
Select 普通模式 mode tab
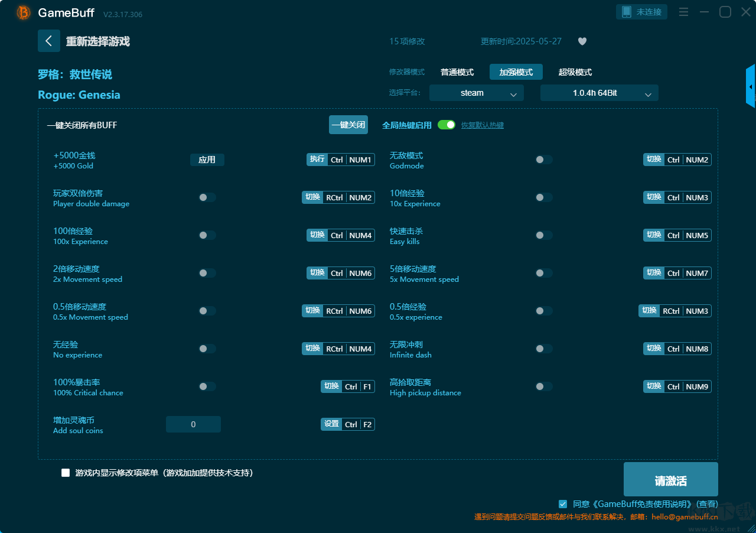pos(457,72)
